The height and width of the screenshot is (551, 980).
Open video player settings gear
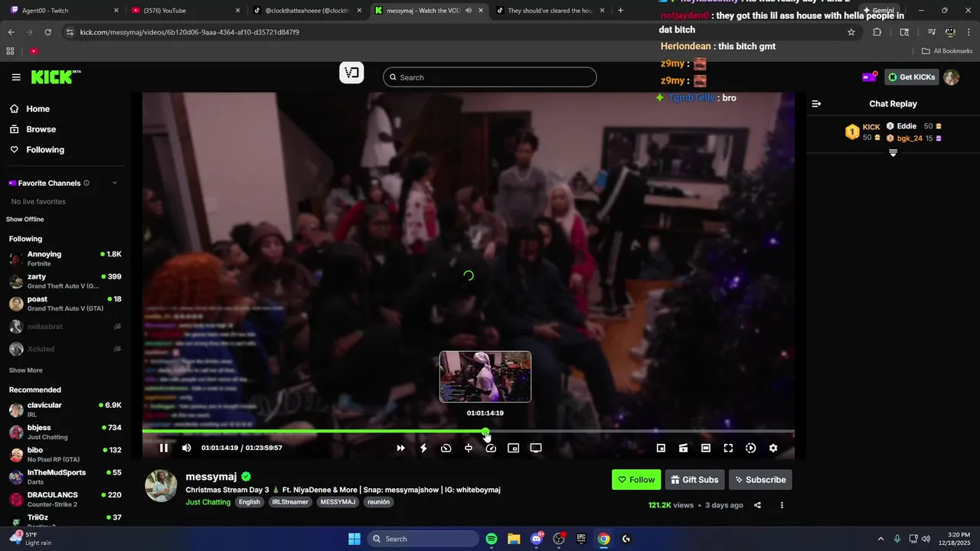(x=773, y=448)
